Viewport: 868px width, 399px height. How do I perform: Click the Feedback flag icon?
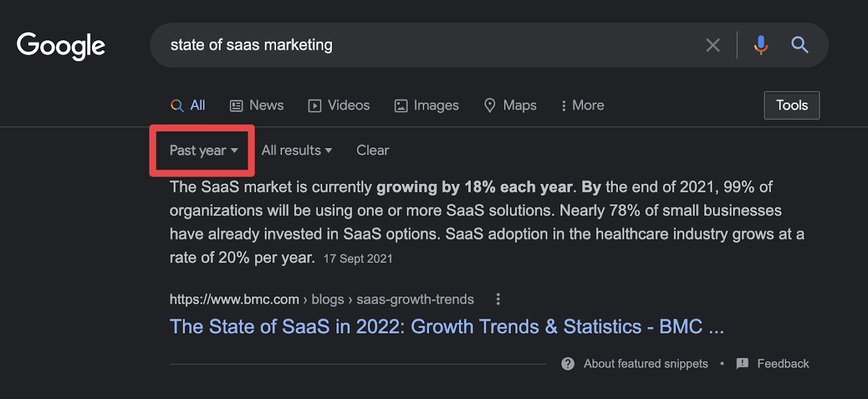click(x=742, y=364)
